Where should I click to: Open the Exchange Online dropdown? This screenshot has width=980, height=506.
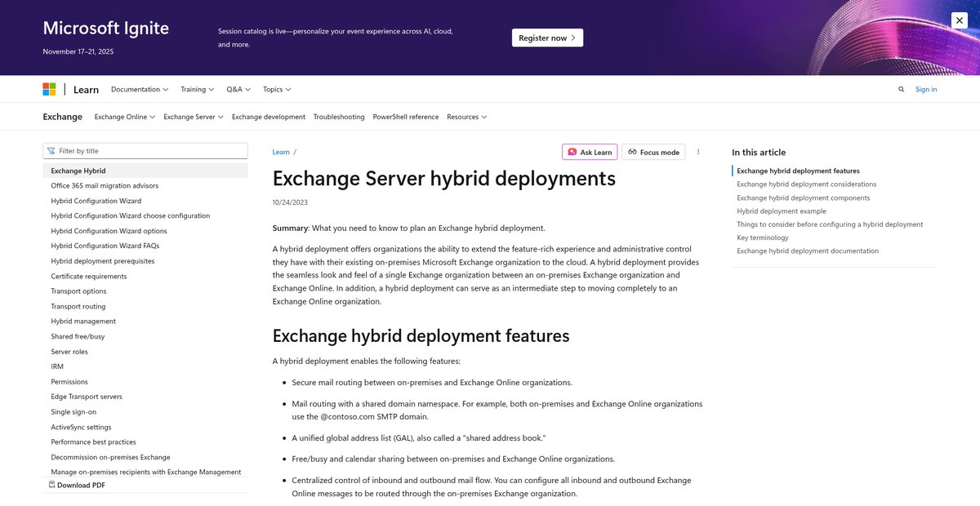coord(125,117)
